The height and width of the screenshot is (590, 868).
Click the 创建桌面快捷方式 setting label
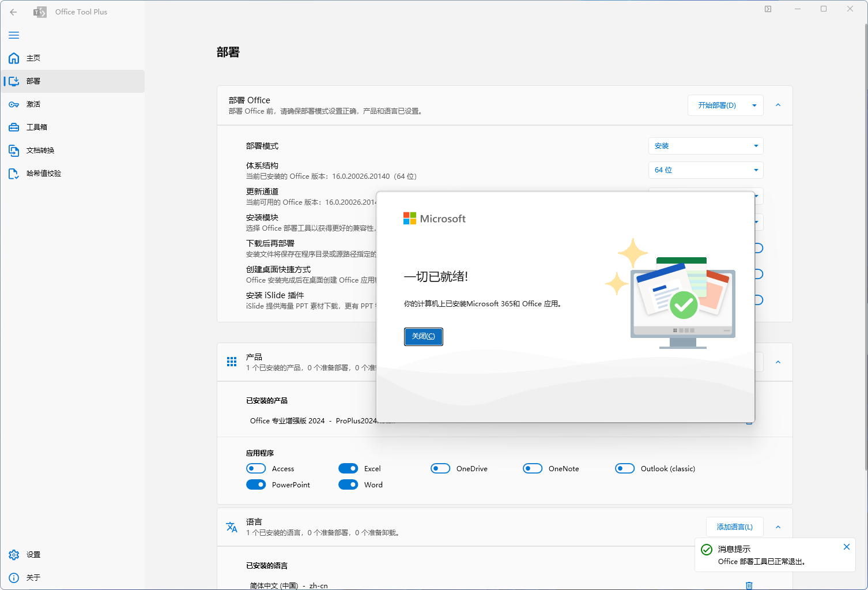278,269
